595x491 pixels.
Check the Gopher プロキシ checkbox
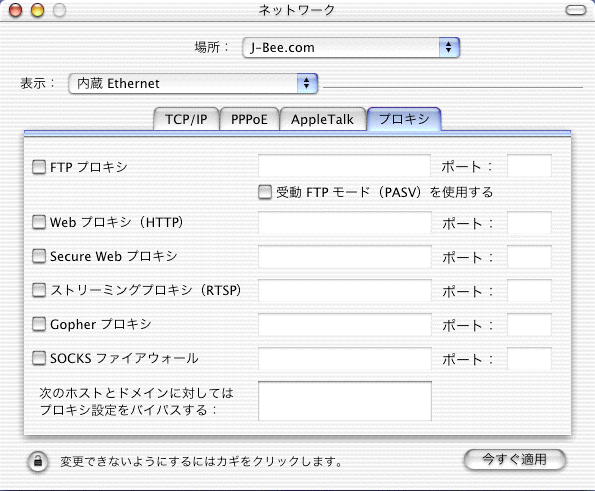coord(39,324)
